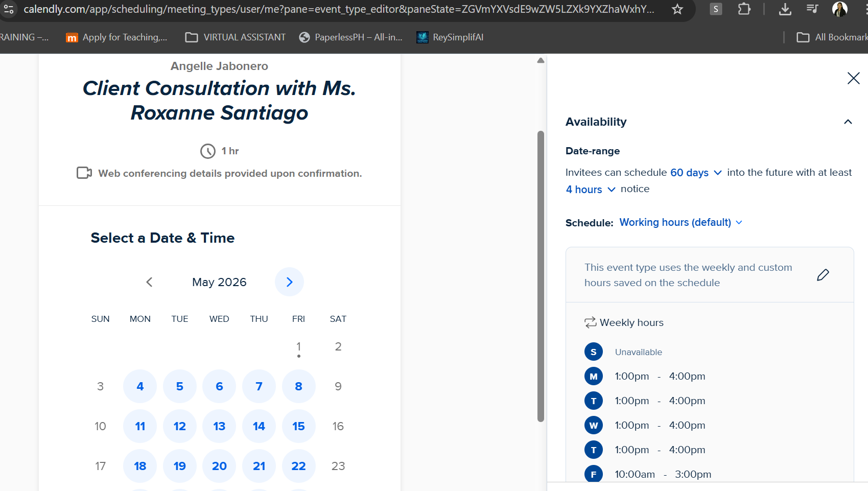
Task: Bookmark this page with the star icon
Action: (677, 9)
